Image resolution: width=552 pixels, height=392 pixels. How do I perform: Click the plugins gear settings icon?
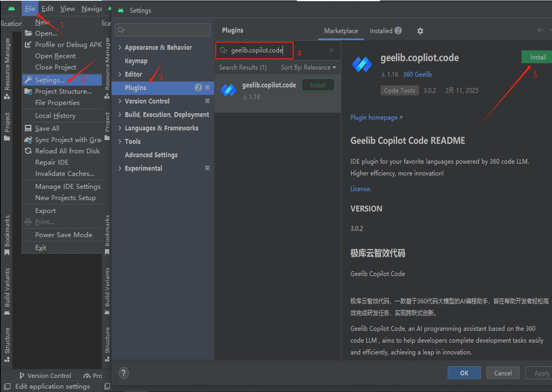[420, 31]
